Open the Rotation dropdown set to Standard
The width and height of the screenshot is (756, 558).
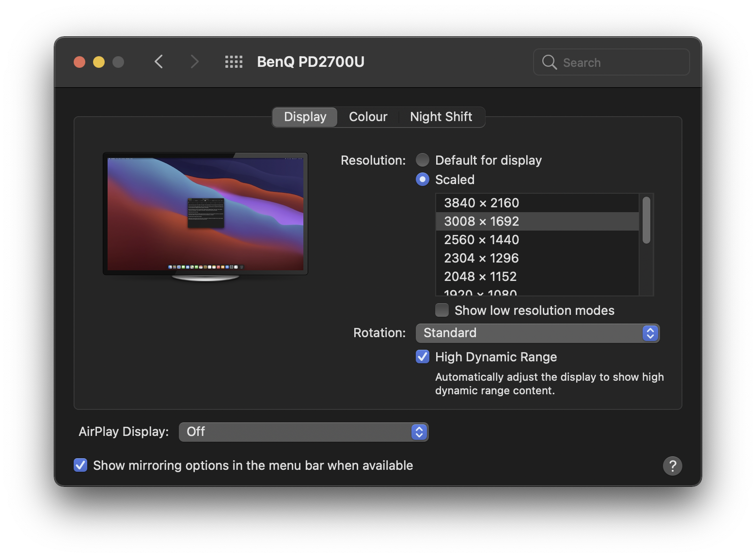[537, 333]
